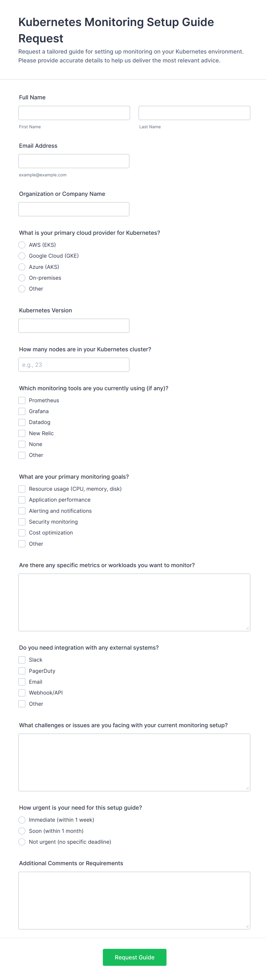The image size is (266, 980).
Task: Tick the Webhook/API checkbox
Action: [x=22, y=693]
